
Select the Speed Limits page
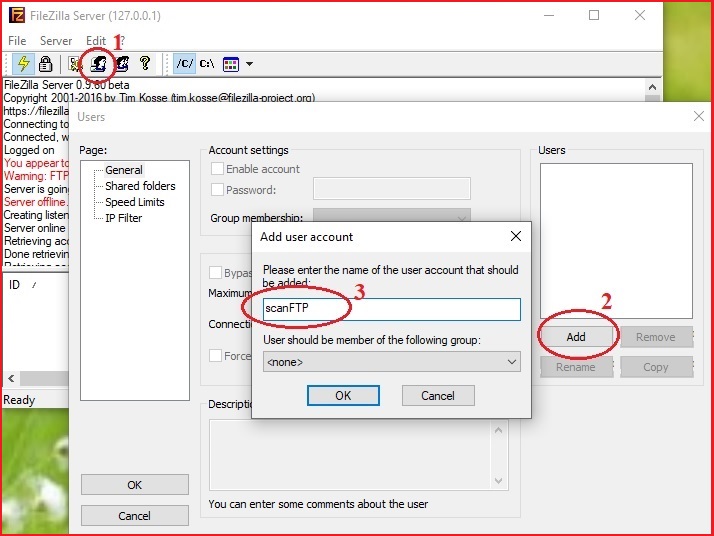(135, 202)
